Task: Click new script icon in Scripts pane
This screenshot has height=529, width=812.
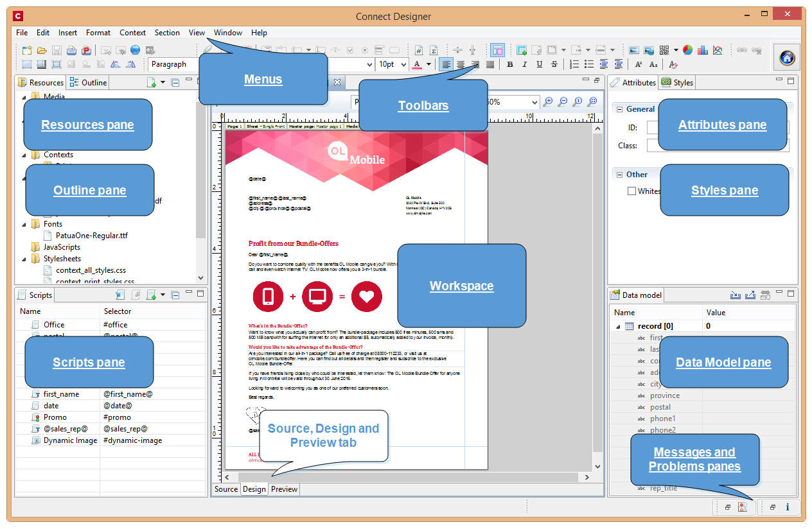Action: (x=152, y=295)
